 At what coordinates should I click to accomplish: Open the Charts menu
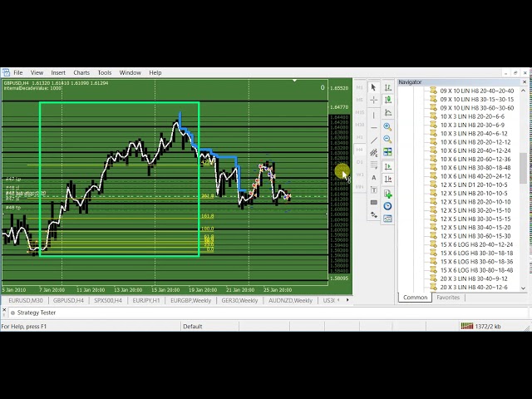pyautogui.click(x=81, y=72)
